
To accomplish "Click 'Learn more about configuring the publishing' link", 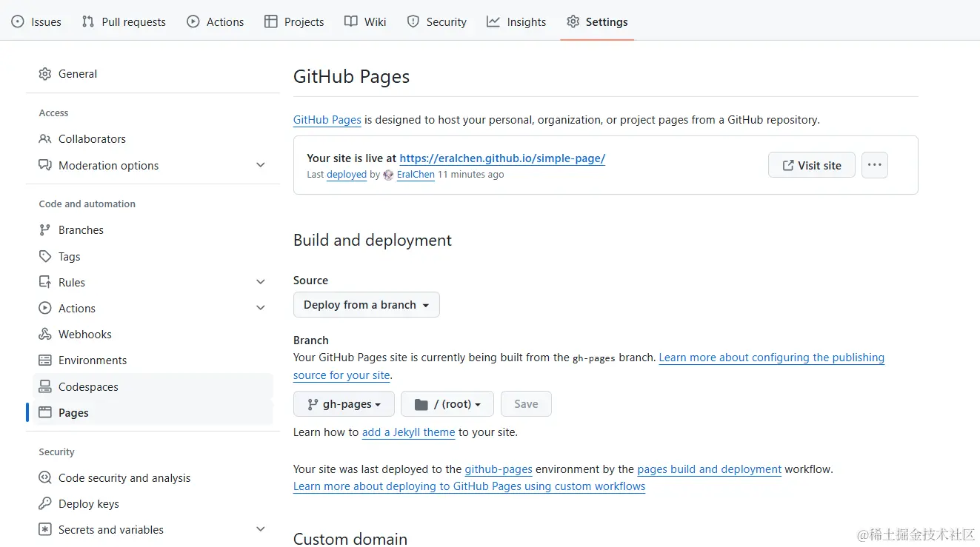I will [x=772, y=358].
